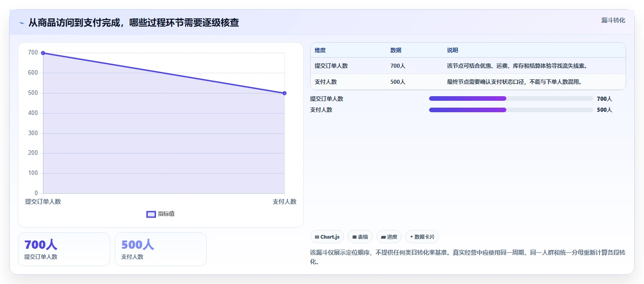Click the 漏斗转化 tag label
This screenshot has width=644, height=284.
(613, 20)
